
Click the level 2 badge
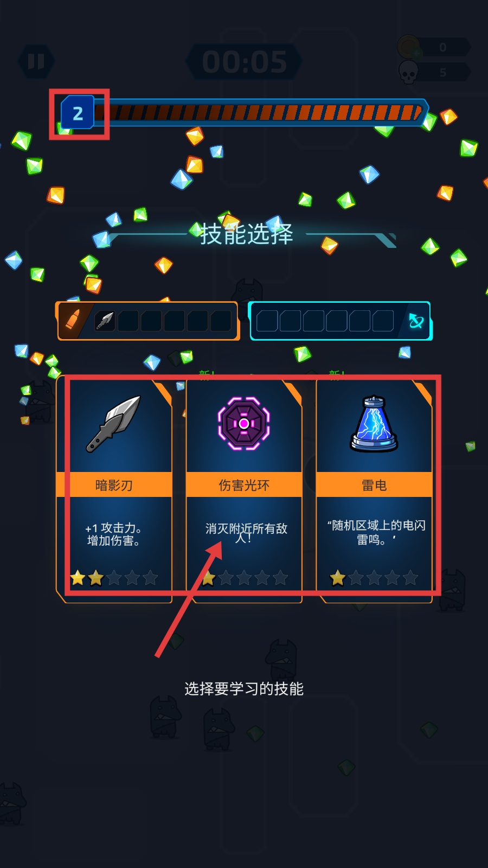pos(78,113)
